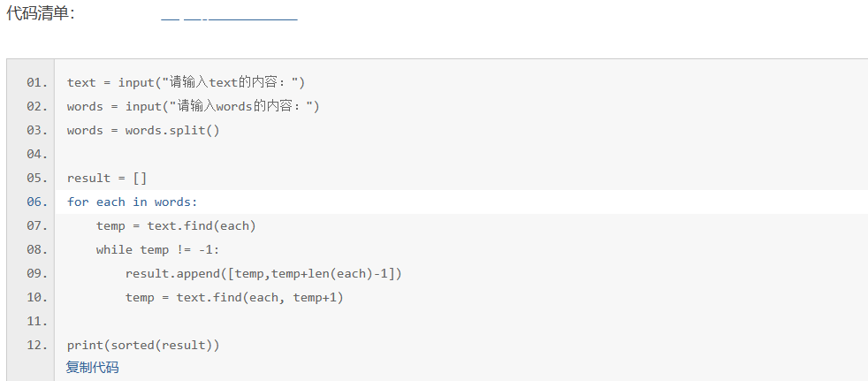The width and height of the screenshot is (868, 381).
Task: Click the 代码清单 heading text
Action: pyautogui.click(x=41, y=15)
